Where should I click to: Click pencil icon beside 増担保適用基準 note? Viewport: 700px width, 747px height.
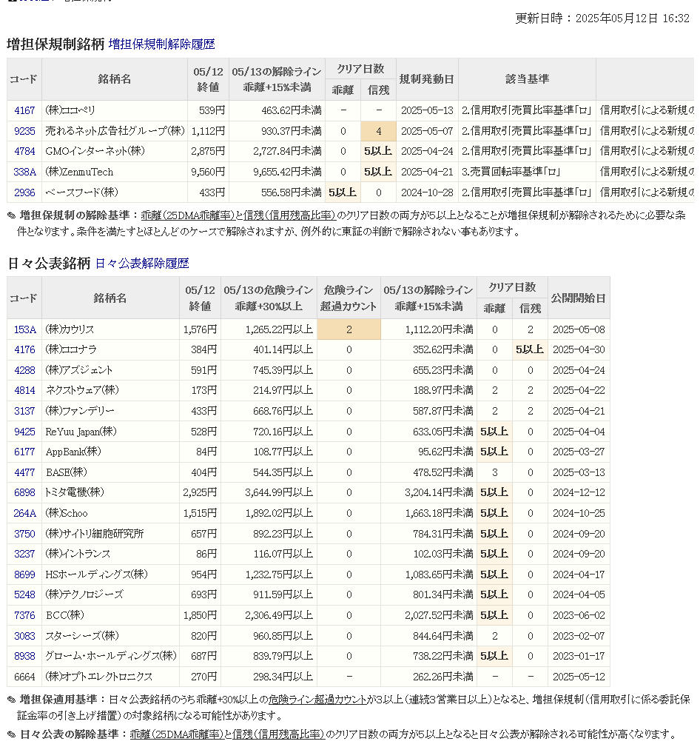click(11, 700)
